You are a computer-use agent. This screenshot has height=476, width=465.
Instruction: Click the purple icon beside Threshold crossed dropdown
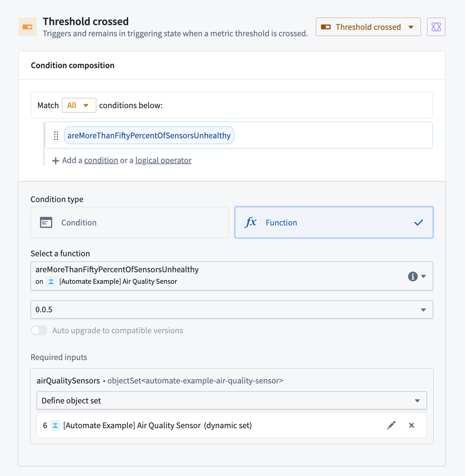pos(436,27)
